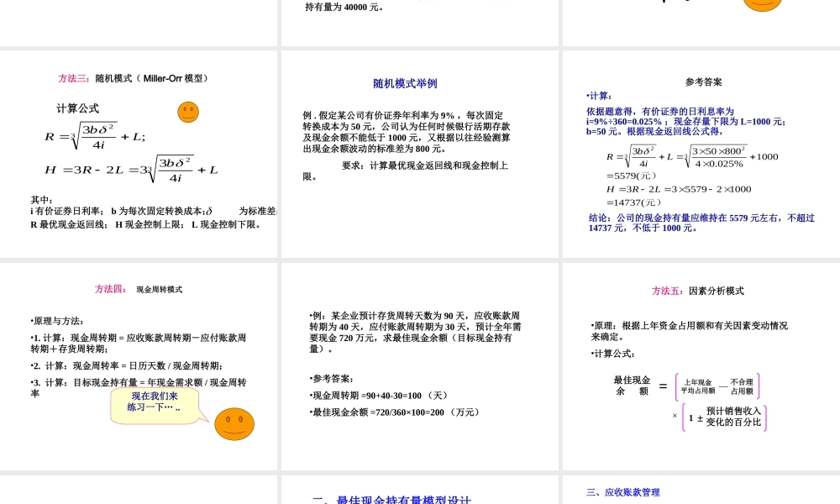Screen dimensions: 840x504
Task: Click the 最佳现金持有量模型设计 heading
Action: coord(392,499)
